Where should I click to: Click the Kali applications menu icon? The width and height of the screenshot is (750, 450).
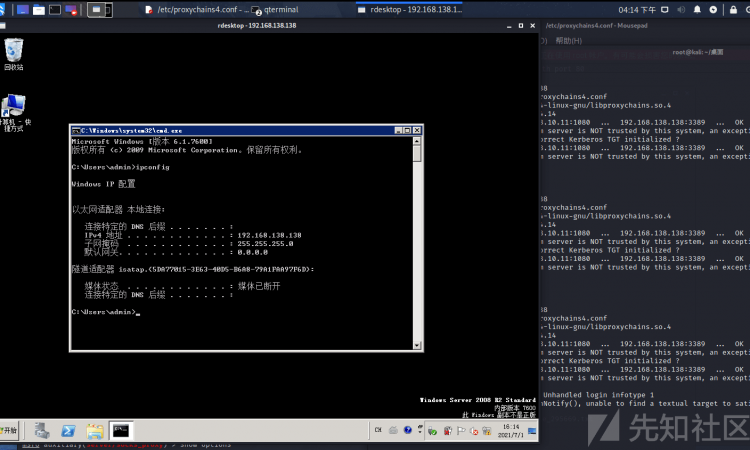pyautogui.click(x=2, y=9)
